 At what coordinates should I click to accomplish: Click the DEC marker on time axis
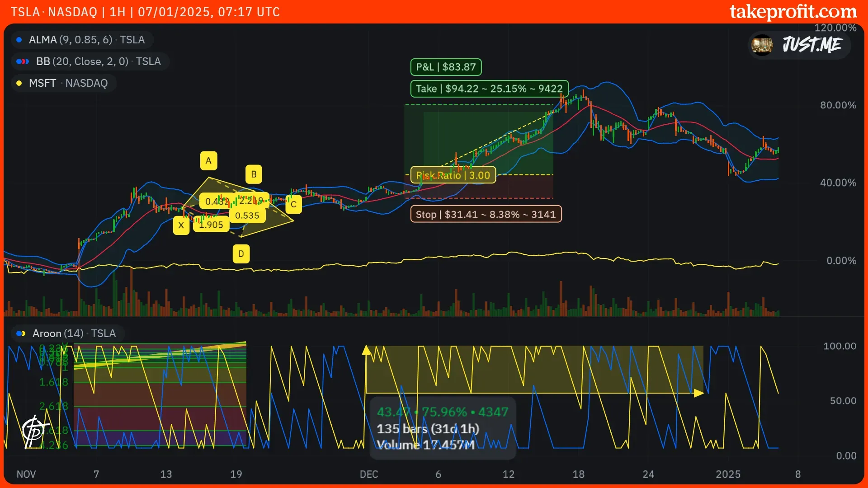pyautogui.click(x=368, y=474)
